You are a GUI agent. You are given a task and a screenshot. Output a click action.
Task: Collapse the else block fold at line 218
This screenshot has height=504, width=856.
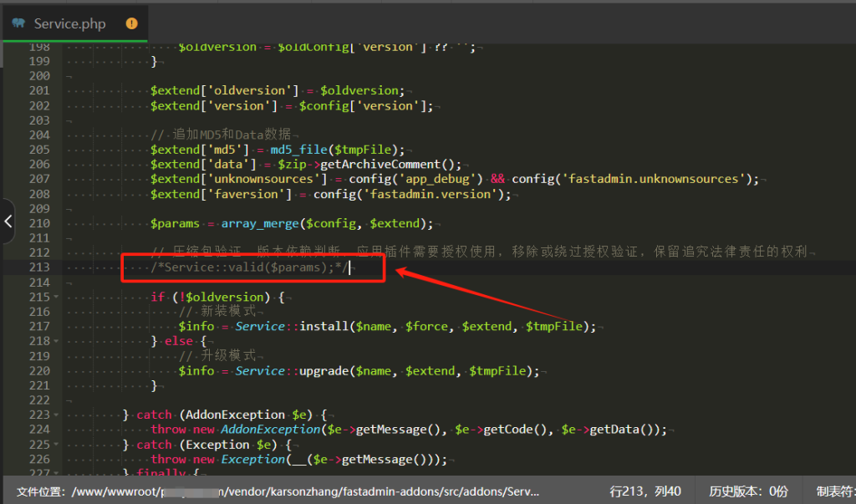[x=56, y=341]
